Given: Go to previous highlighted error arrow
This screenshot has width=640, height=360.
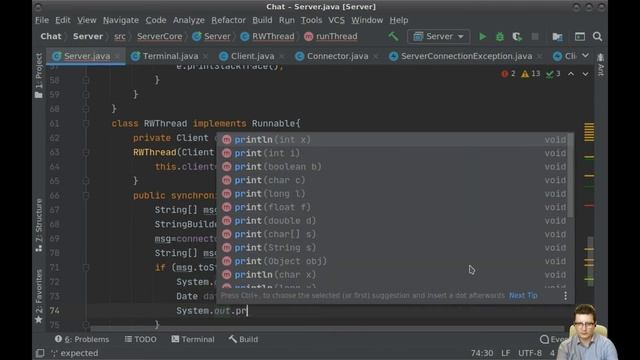Looking at the screenshot, I should (x=571, y=74).
